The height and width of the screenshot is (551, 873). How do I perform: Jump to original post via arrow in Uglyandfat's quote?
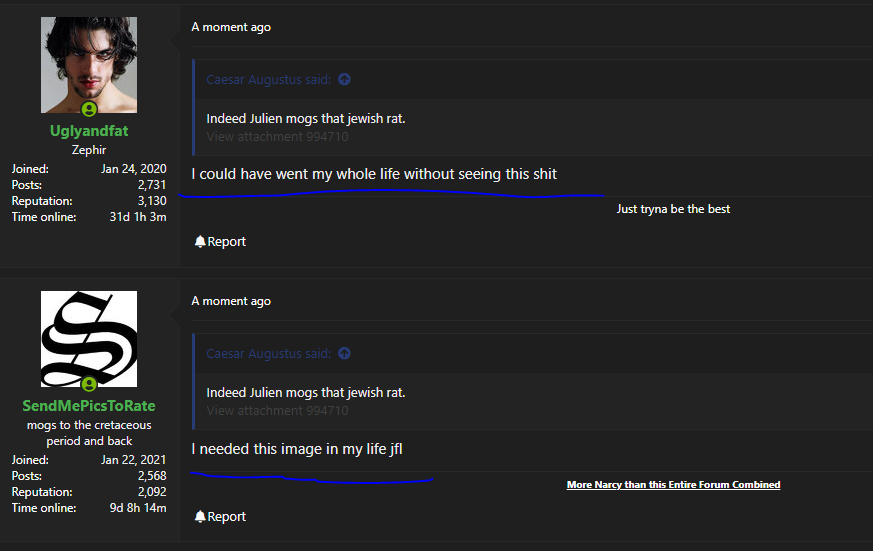point(345,79)
